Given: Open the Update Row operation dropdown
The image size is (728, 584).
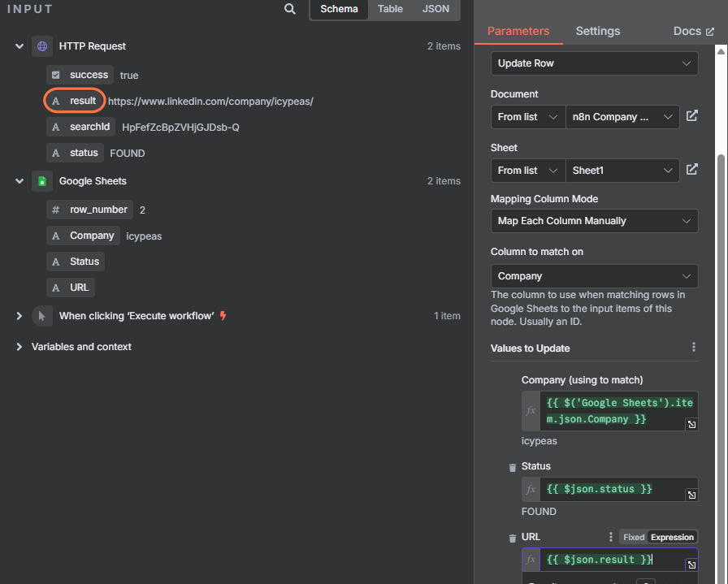Looking at the screenshot, I should (x=594, y=63).
